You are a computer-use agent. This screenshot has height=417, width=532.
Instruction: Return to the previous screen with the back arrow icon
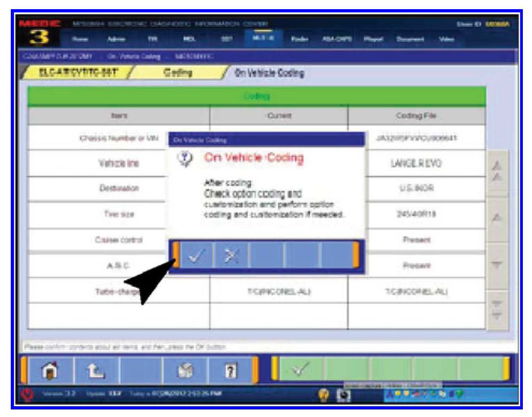click(x=96, y=370)
